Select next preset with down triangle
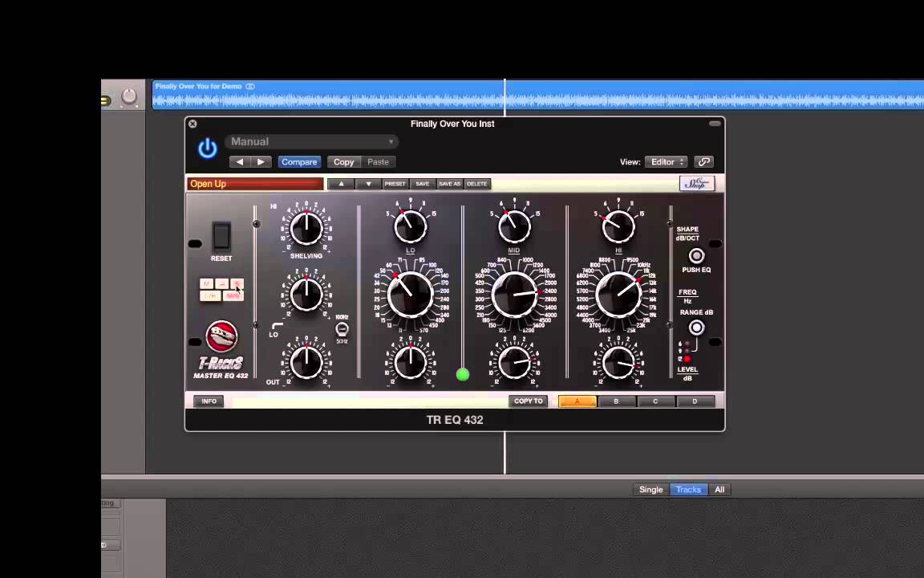The height and width of the screenshot is (578, 924). coord(368,184)
